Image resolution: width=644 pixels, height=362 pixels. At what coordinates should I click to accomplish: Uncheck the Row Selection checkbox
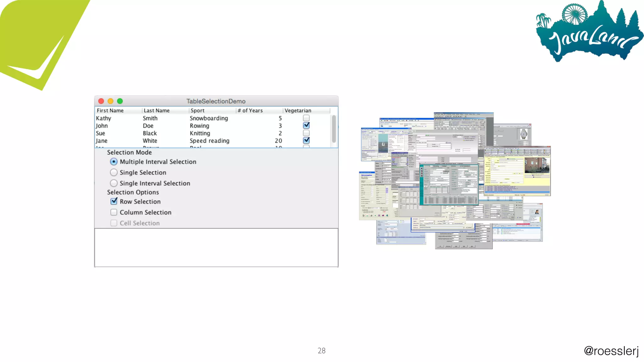pos(114,201)
